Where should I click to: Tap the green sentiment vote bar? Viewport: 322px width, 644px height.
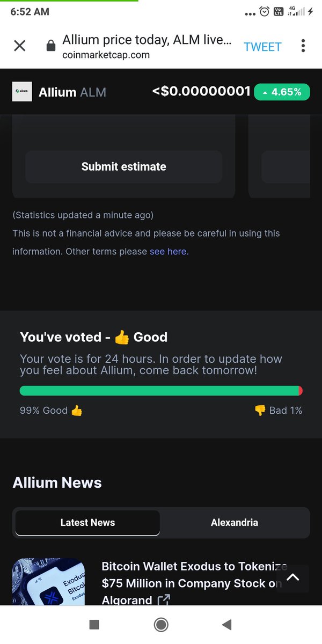159,391
